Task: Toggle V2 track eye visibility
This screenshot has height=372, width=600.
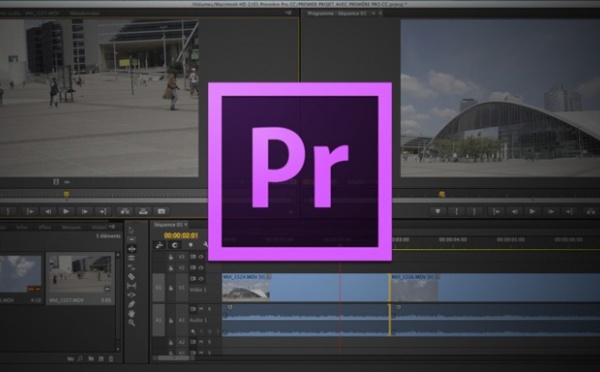Action: click(x=201, y=268)
